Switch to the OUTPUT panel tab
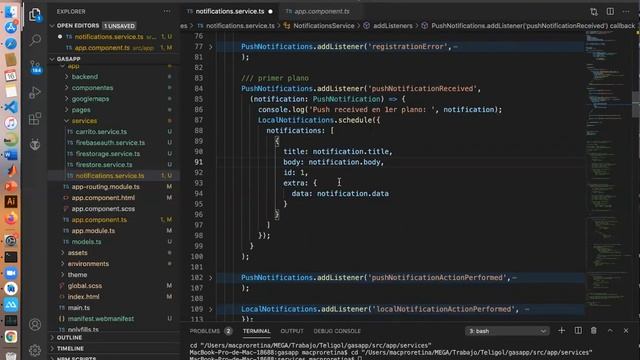The image size is (640, 360). coord(292,331)
